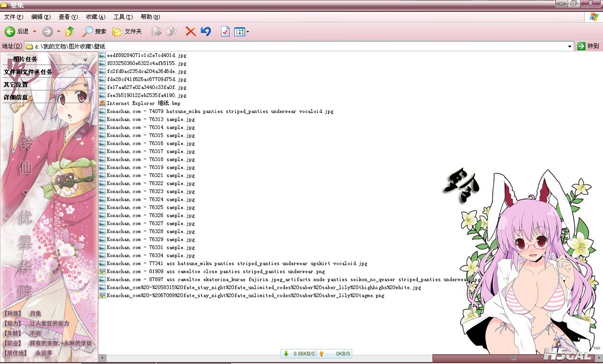Expand the 图片任务 panel section
This screenshot has height=364, width=603.
pyautogui.click(x=85, y=59)
